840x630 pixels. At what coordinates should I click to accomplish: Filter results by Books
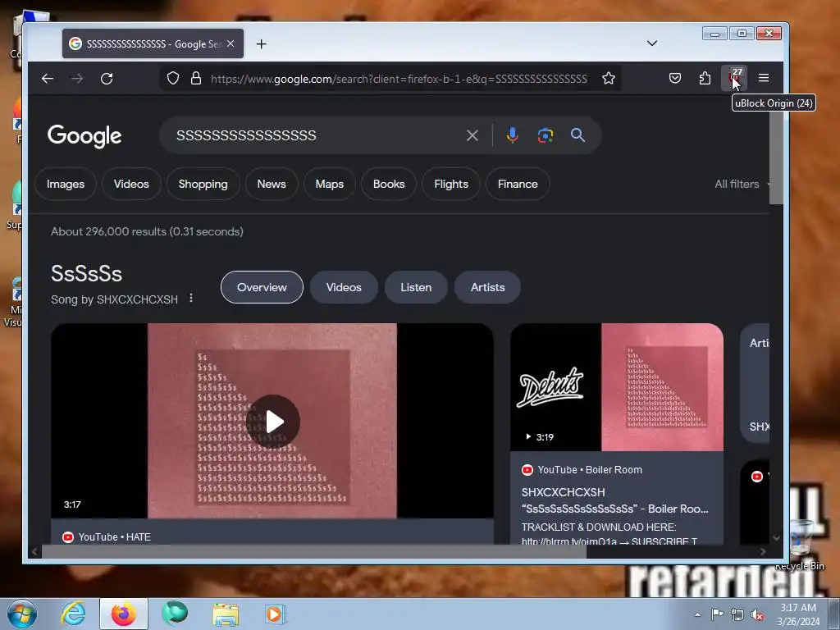tap(389, 184)
